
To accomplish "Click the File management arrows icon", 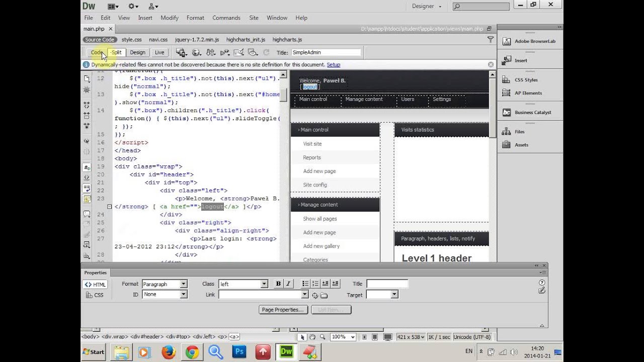I will [x=210, y=52].
